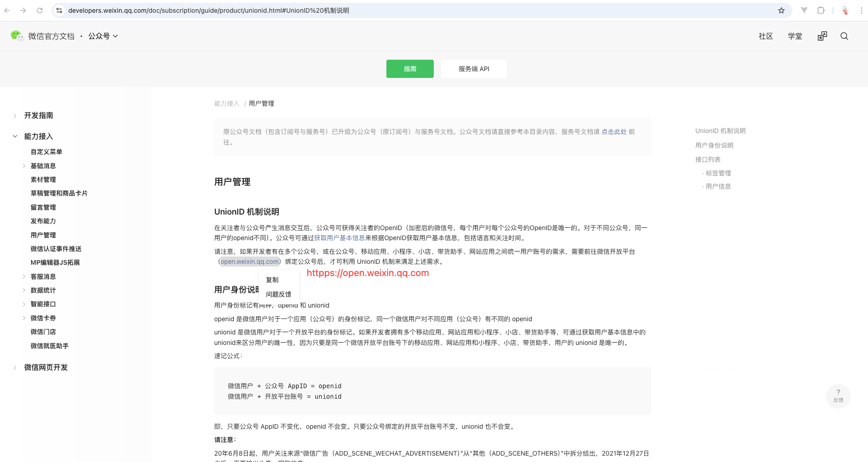The image size is (868, 462).
Task: Open 发布能力 in the sidebar
Action: (43, 221)
